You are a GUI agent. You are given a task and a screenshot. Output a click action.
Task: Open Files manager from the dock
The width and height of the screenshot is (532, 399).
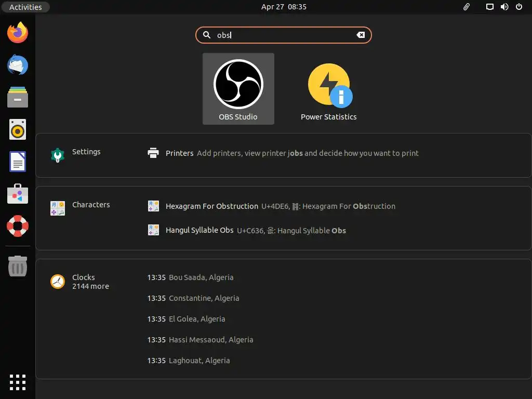coord(18,97)
